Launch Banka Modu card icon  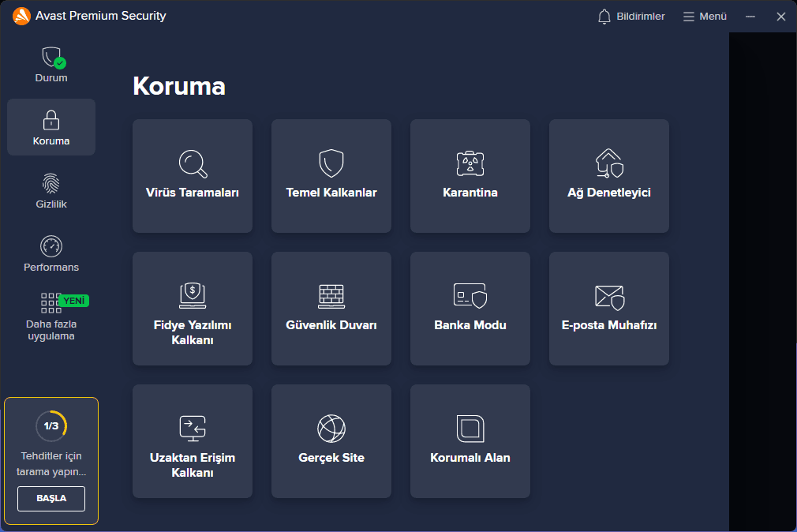470,295
